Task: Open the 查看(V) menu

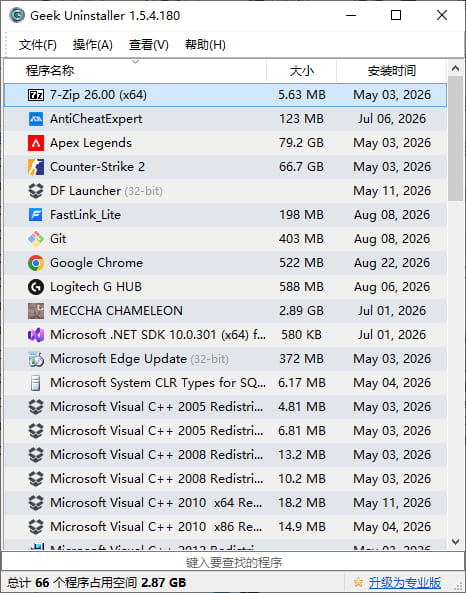Action: pyautogui.click(x=149, y=45)
